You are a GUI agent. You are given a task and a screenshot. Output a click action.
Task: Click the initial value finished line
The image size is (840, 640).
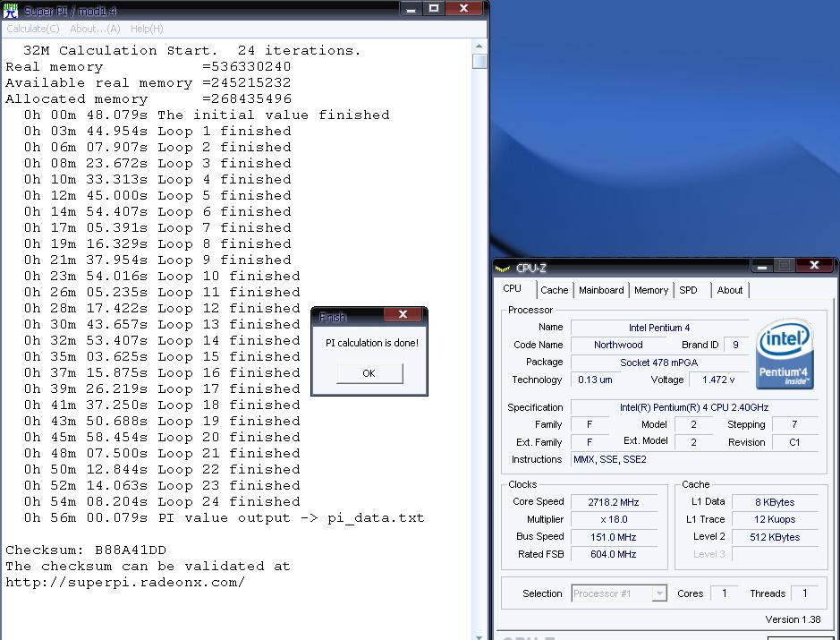(207, 115)
